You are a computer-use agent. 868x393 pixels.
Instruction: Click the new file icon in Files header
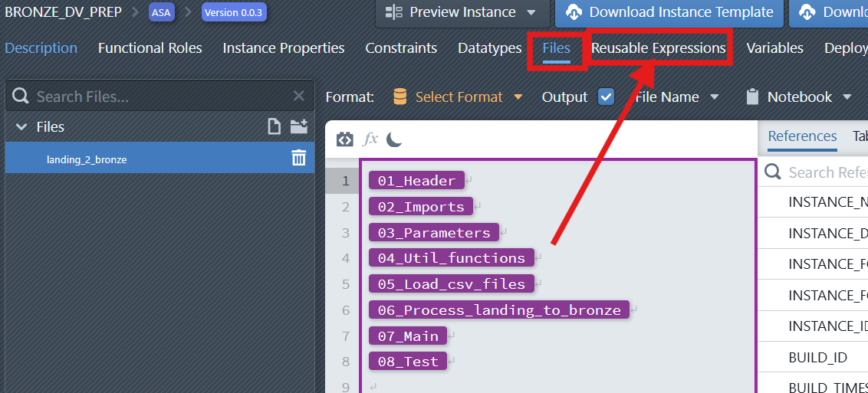pyautogui.click(x=275, y=127)
